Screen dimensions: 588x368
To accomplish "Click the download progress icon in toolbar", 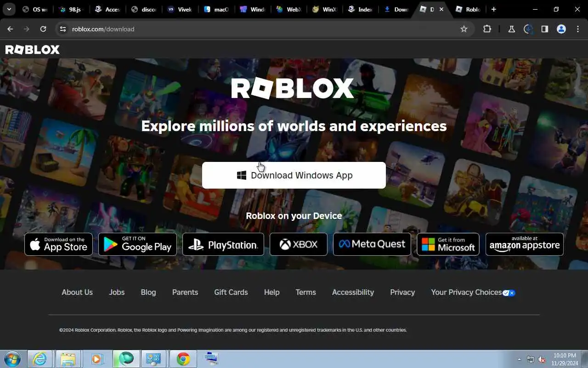I will tap(528, 29).
